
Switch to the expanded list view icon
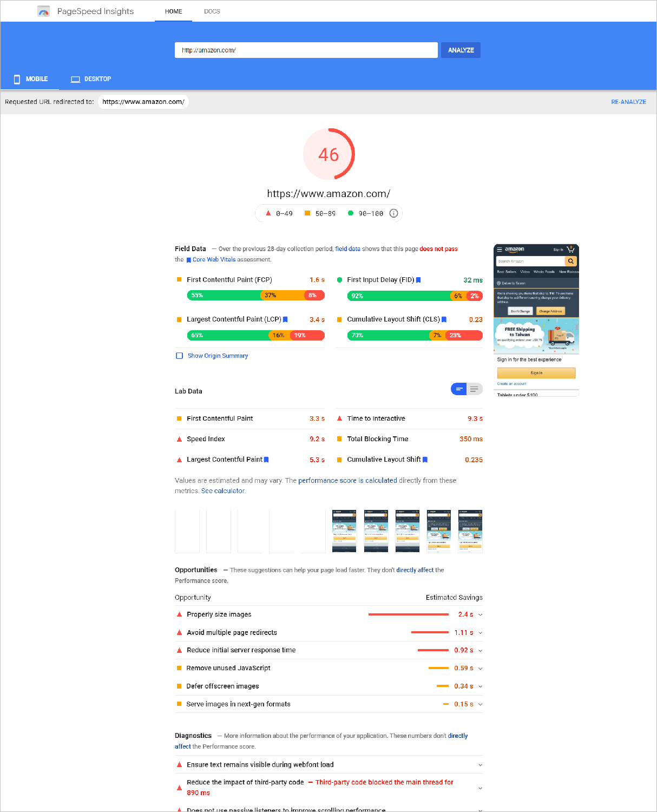pyautogui.click(x=474, y=389)
